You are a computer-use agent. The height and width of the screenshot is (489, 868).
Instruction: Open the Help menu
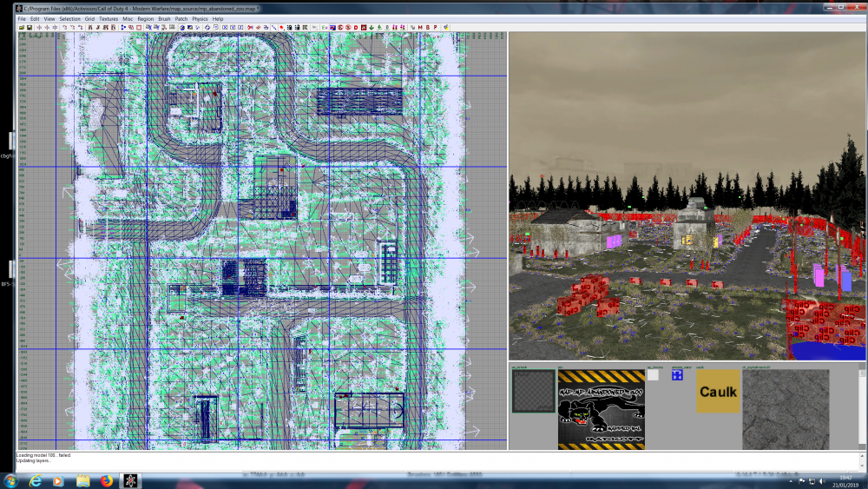click(x=218, y=18)
